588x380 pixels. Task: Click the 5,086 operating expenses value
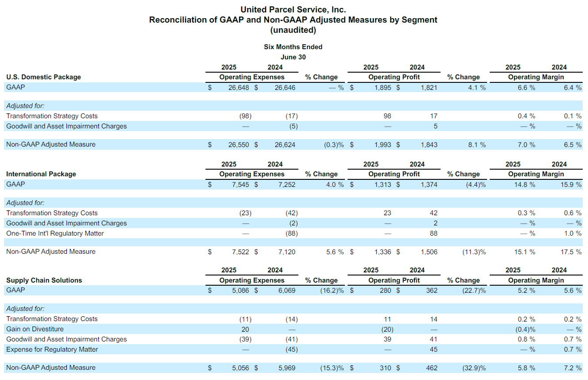coord(241,291)
